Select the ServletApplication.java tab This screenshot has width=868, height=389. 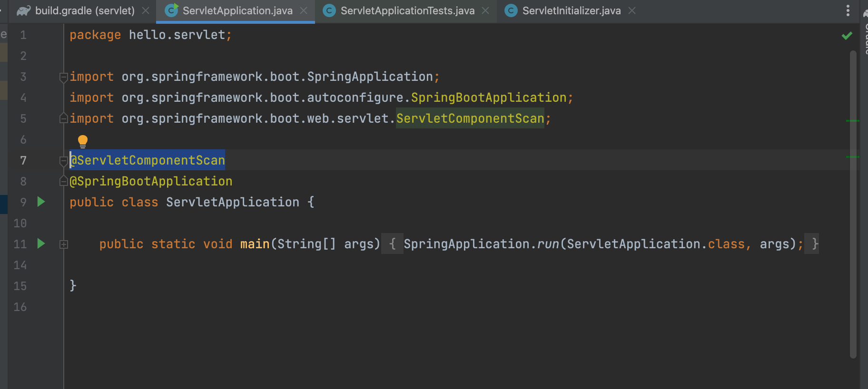point(237,10)
